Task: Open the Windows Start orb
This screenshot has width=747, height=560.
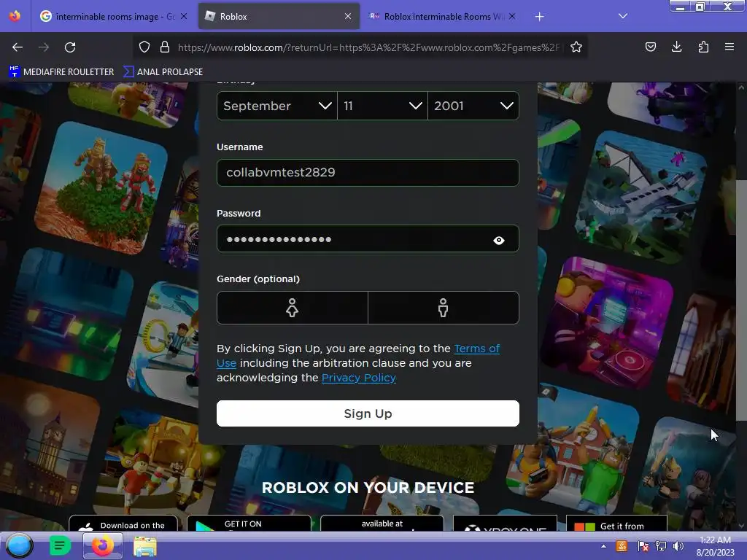Action: (19, 545)
